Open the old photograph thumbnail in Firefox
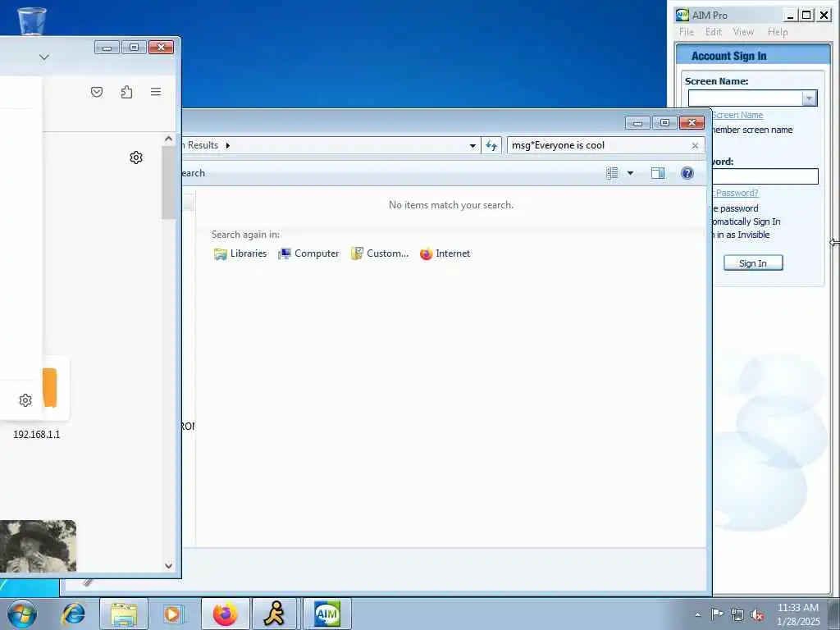The height and width of the screenshot is (630, 840). (x=38, y=546)
